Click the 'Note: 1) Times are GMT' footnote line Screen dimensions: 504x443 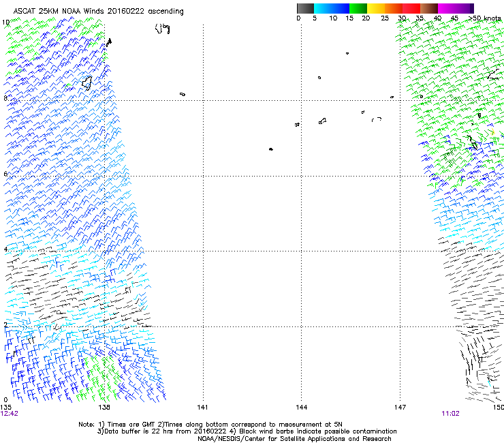click(x=210, y=425)
